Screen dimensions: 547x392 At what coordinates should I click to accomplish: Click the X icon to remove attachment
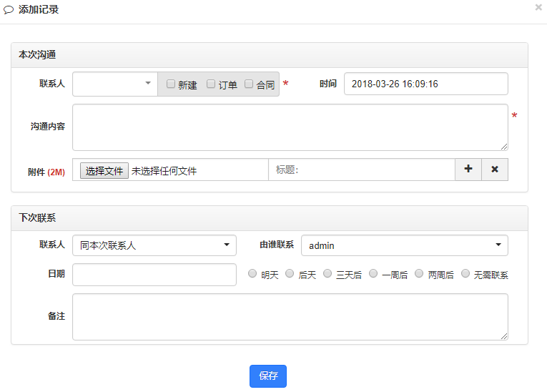coord(495,170)
